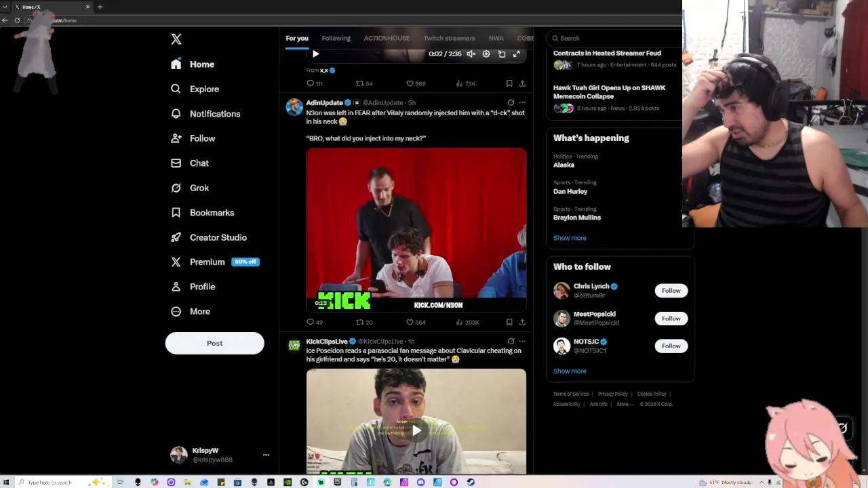Follow MeetPopsickl

671,319
